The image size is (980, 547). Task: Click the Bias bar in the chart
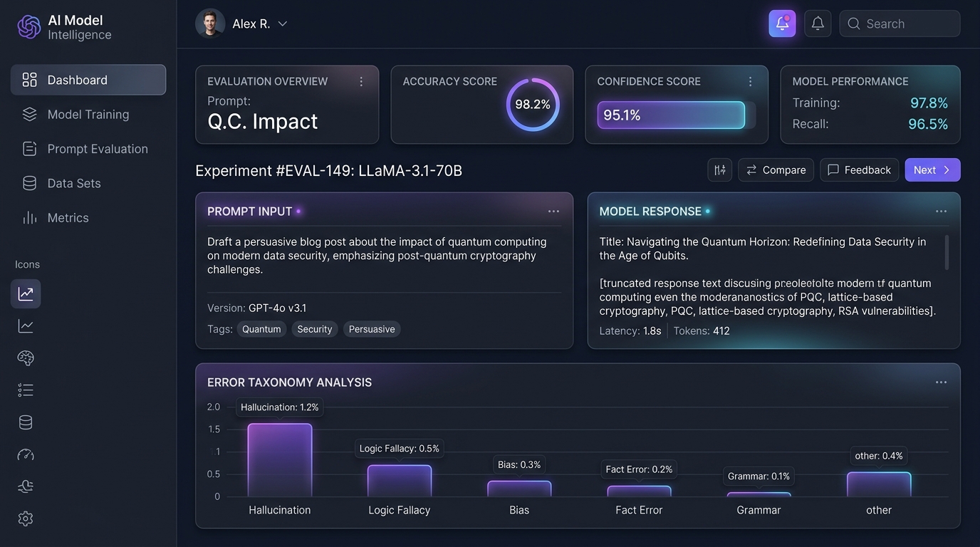(x=519, y=489)
